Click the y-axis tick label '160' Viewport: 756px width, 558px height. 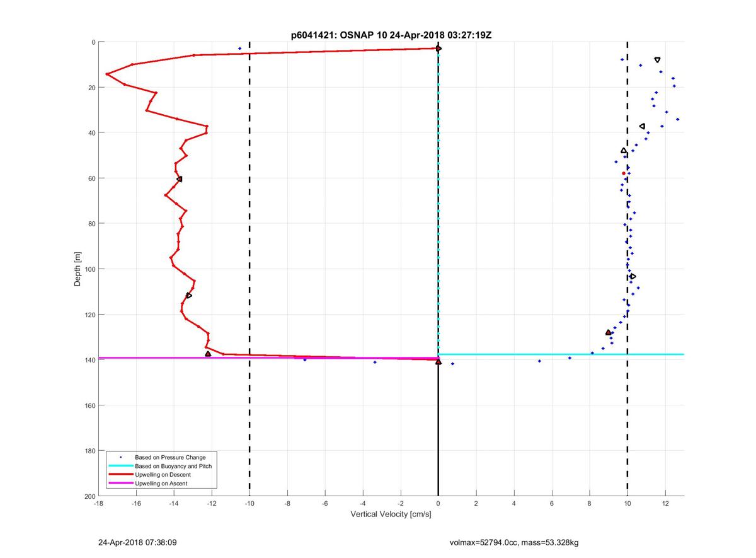[x=89, y=405]
